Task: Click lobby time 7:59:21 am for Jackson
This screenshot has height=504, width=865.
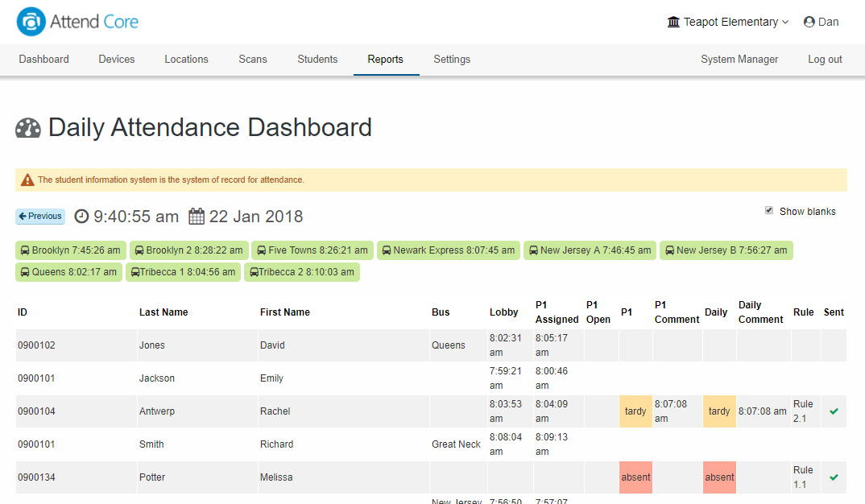Action: 505,378
